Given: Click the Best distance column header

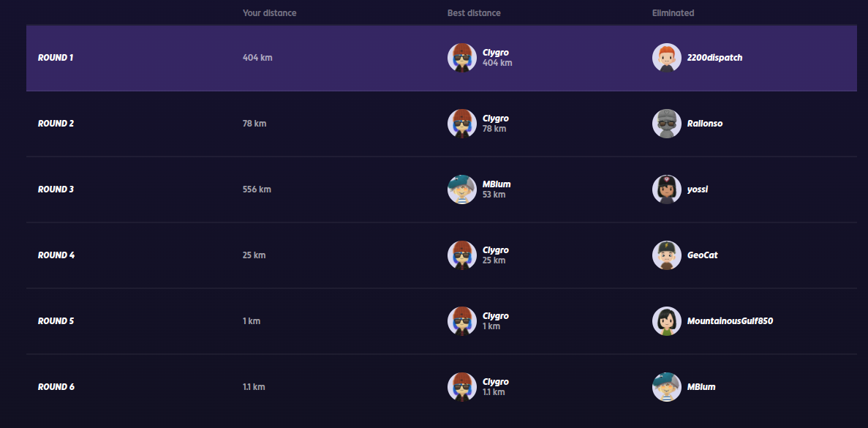Looking at the screenshot, I should pos(474,13).
